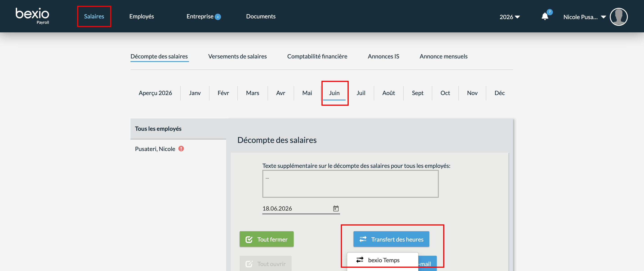Open the Salaires menu
The width and height of the screenshot is (644, 271).
[94, 16]
